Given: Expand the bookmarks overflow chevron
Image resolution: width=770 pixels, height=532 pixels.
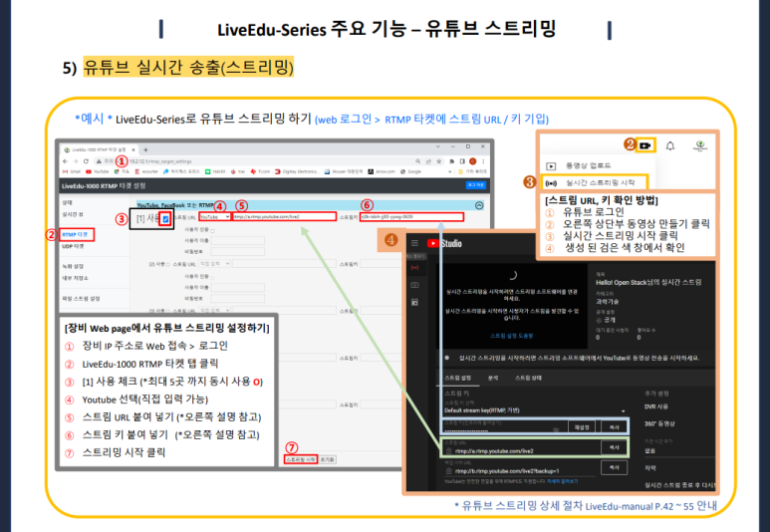Looking at the screenshot, I should (x=450, y=171).
